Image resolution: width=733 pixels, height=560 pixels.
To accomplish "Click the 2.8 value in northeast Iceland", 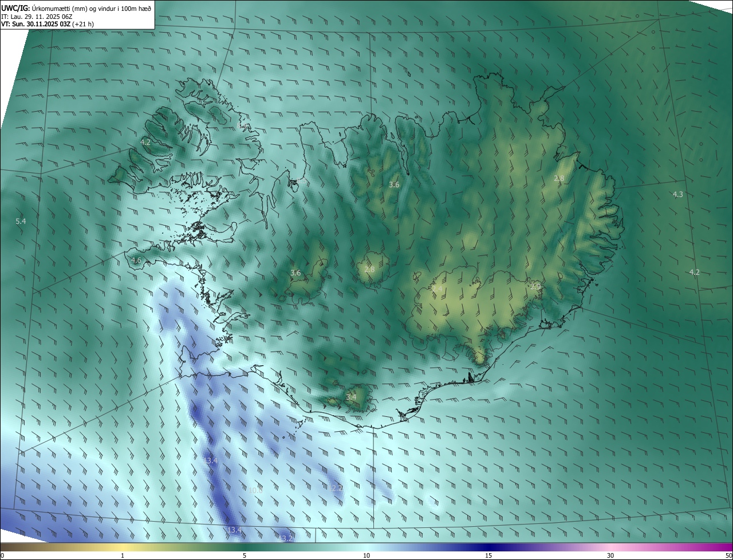I will pyautogui.click(x=559, y=179).
